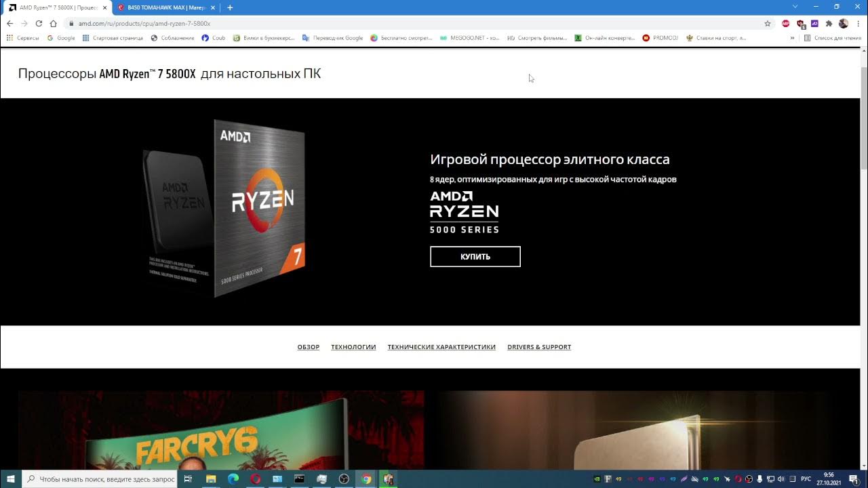Launch Opera browser from the taskbar
The height and width of the screenshot is (488, 868).
[256, 479]
